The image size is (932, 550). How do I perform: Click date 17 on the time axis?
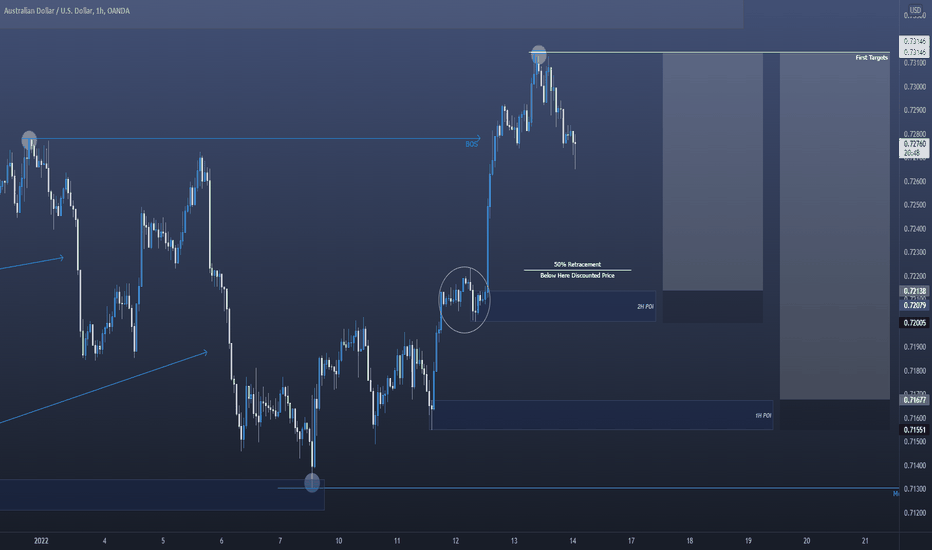click(x=631, y=541)
